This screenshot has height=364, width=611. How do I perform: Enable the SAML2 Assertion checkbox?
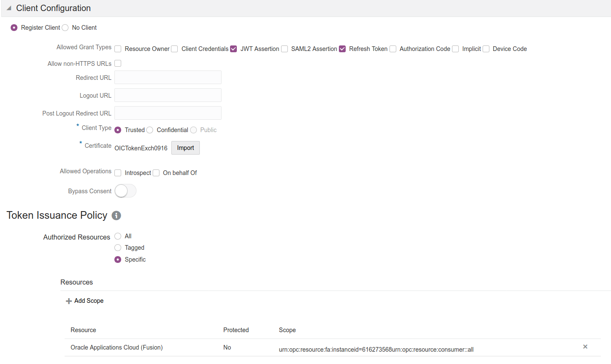tap(284, 49)
